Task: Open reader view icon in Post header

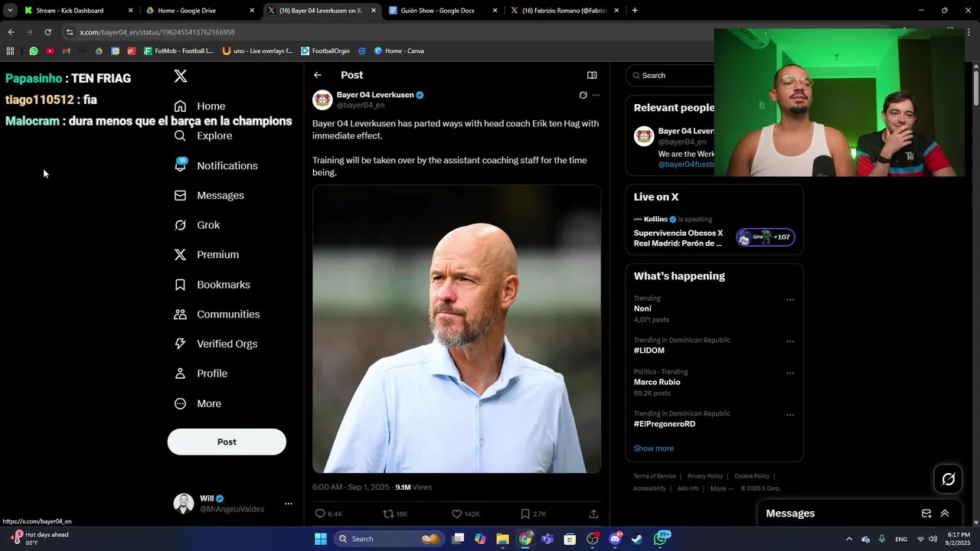Action: 592,75
